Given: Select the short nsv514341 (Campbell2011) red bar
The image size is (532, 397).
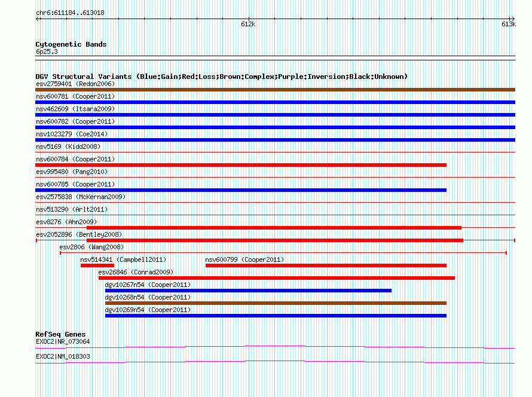Looking at the screenshot, I should tap(97, 265).
